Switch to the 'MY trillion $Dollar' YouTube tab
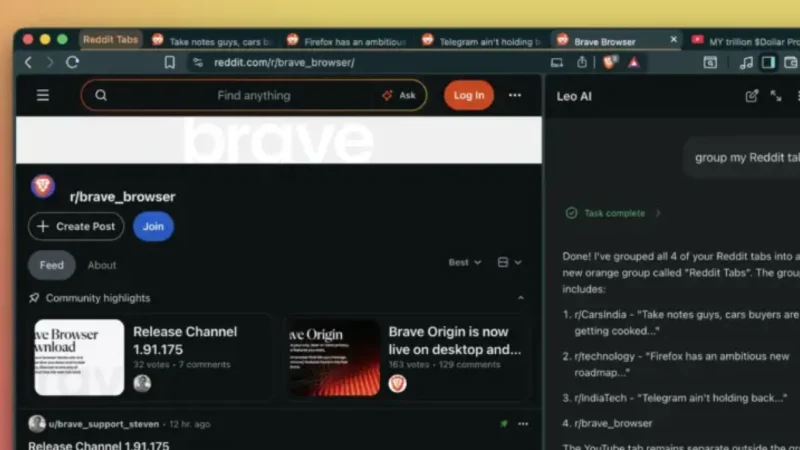This screenshot has width=800, height=450. pyautogui.click(x=745, y=41)
